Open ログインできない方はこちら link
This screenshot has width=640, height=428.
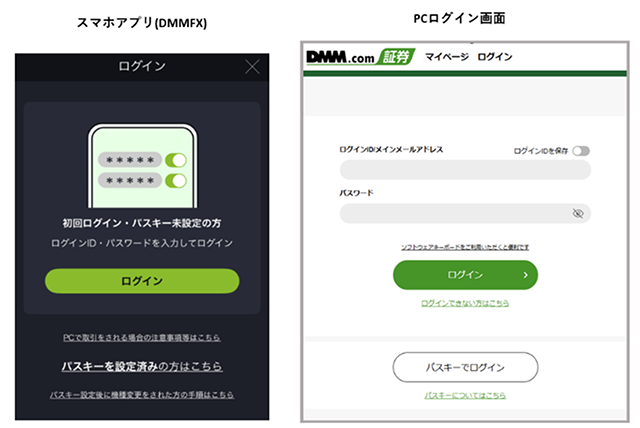(x=465, y=302)
